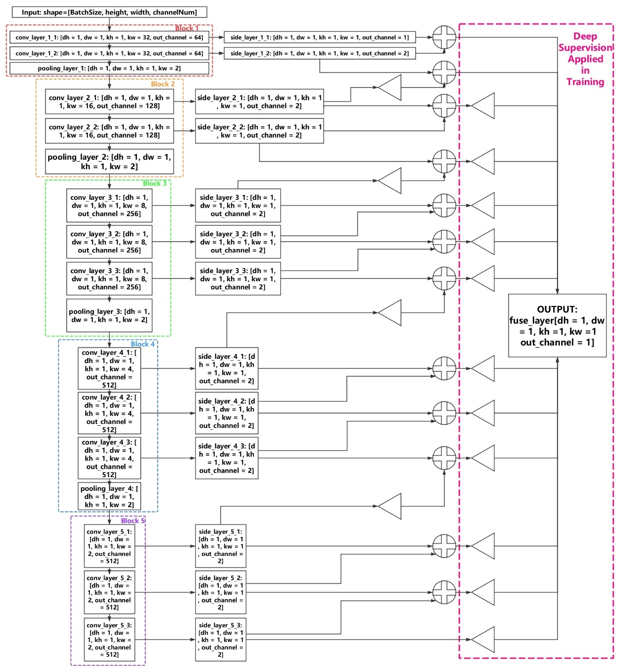Image resolution: width=633 pixels, height=672 pixels.
Task: Click the pooling_layer_4 box
Action: [109, 497]
